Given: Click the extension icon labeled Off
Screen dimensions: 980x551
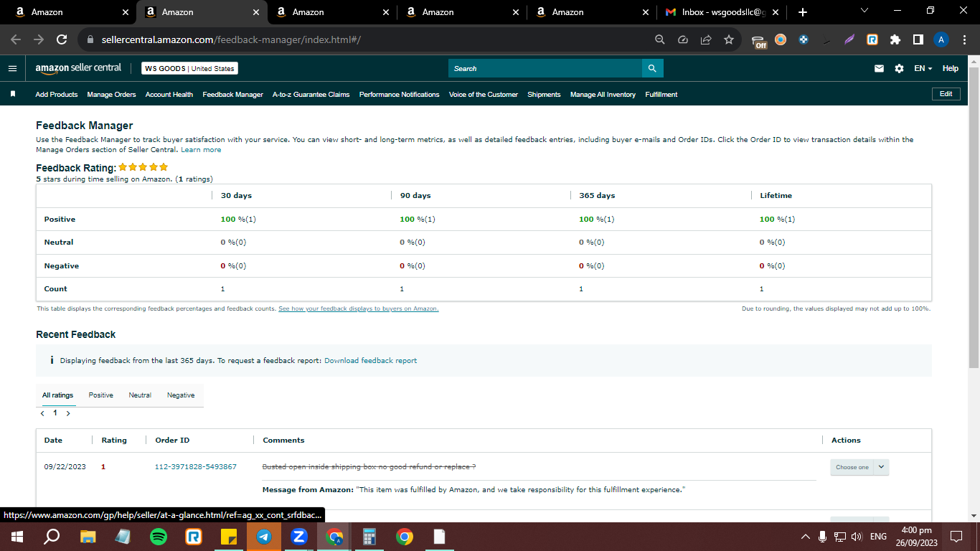Looking at the screenshot, I should pyautogui.click(x=759, y=42).
